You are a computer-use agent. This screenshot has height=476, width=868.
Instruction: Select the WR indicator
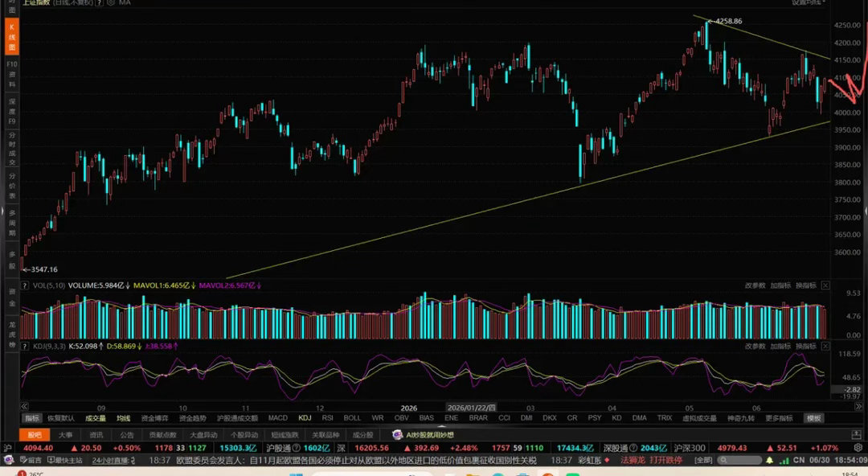[378, 418]
